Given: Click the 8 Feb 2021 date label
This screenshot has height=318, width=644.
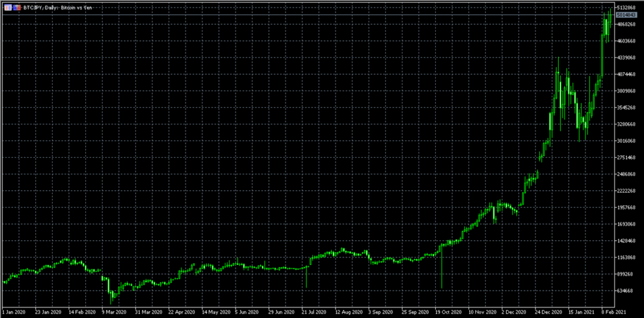Looking at the screenshot, I should (614, 313).
